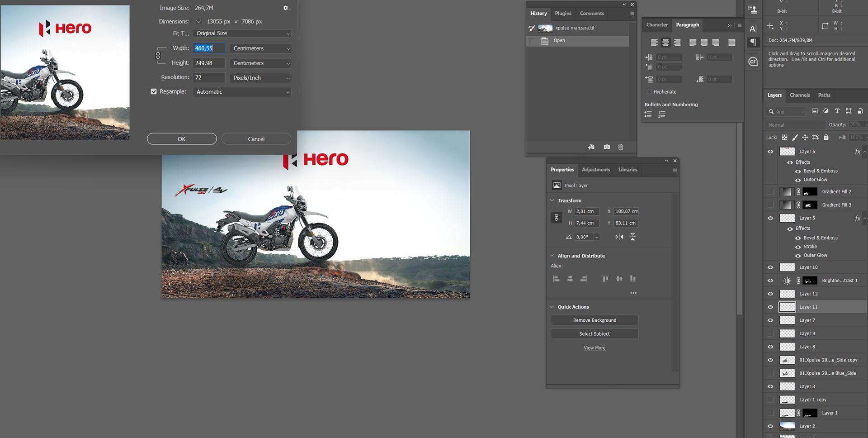Viewport: 868px width, 438px height.
Task: Click the Select Subject quick action
Action: pyautogui.click(x=594, y=333)
